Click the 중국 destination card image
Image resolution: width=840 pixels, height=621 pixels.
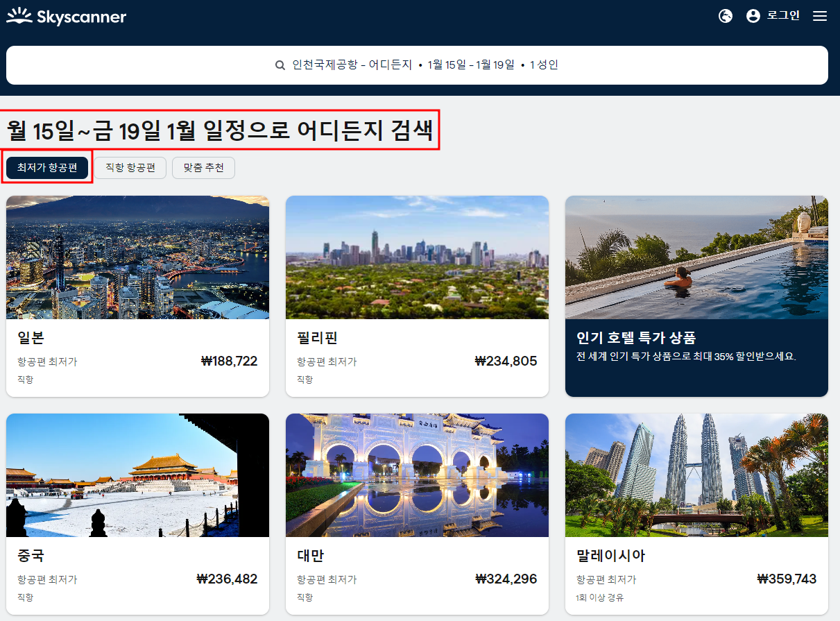click(137, 475)
